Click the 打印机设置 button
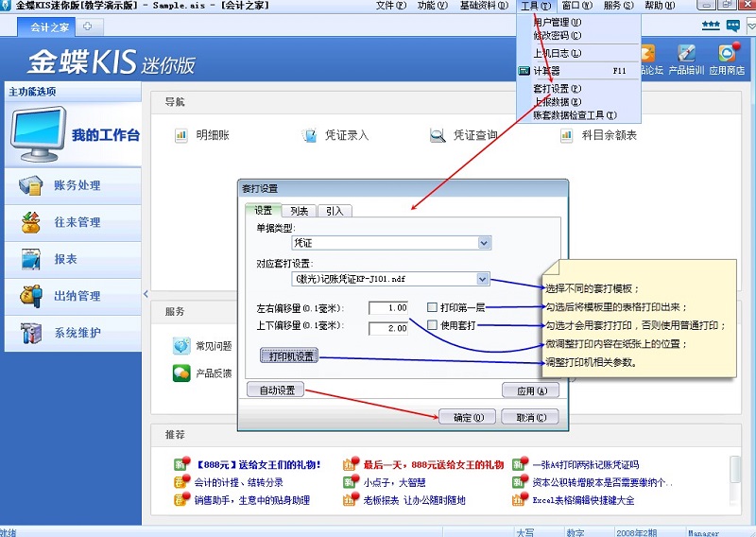Screen dimensions: 756x537 (288, 356)
